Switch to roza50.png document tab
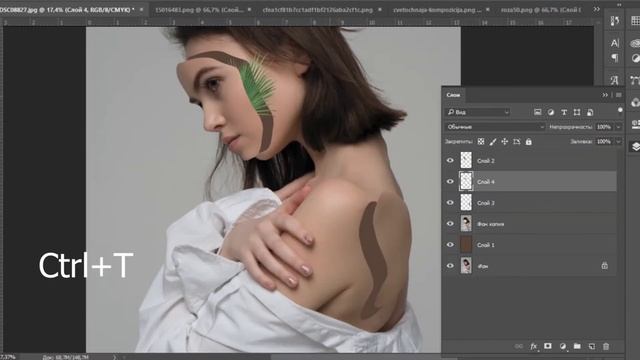 click(541, 9)
